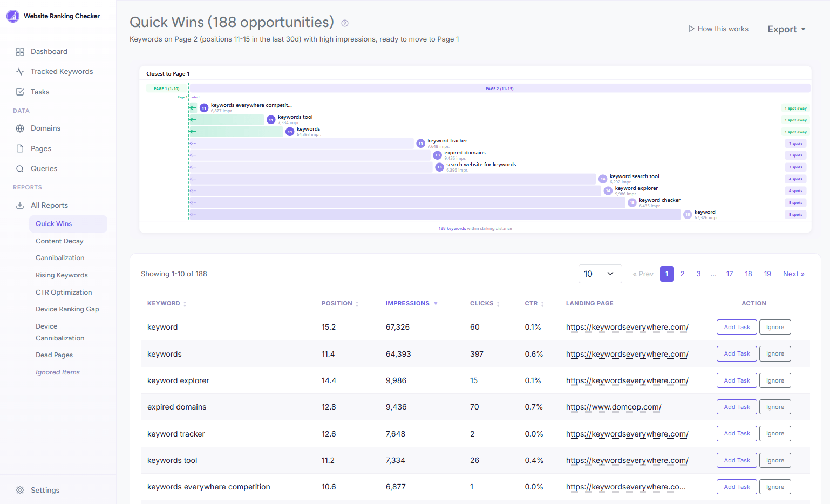
Task: Sort by CTR column sort icon
Action: [x=542, y=304]
